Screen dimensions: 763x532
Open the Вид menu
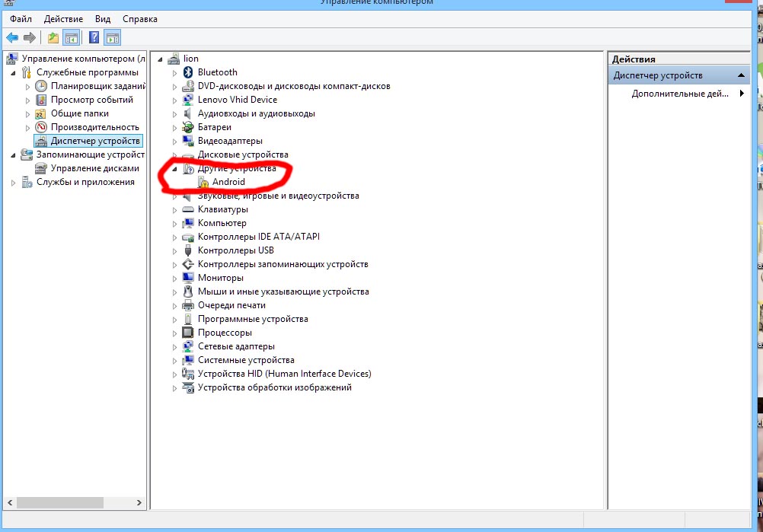103,19
